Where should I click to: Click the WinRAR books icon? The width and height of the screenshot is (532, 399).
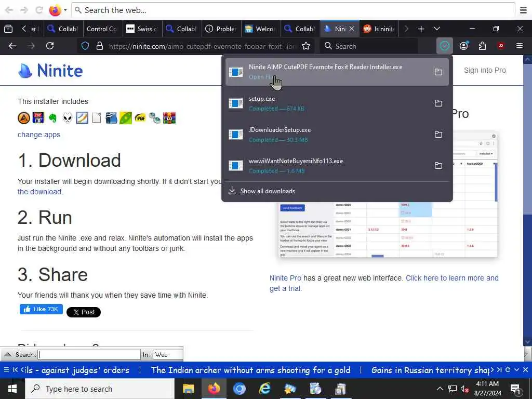[169, 118]
